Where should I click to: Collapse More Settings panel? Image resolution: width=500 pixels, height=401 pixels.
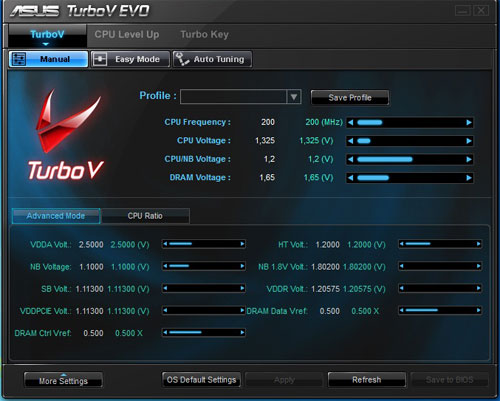pos(63,380)
